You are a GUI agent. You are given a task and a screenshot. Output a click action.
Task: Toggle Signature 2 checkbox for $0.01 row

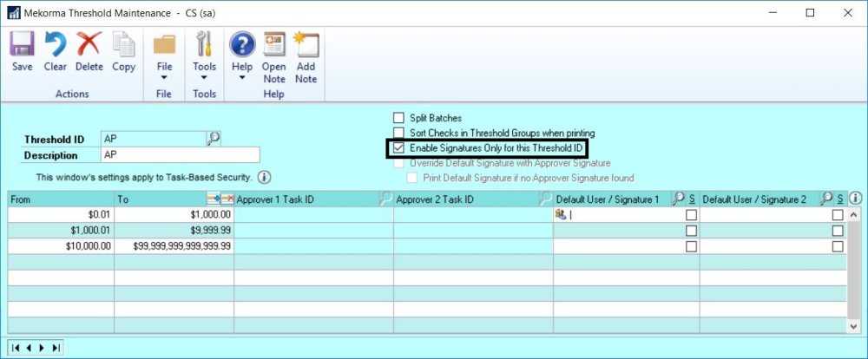(838, 215)
